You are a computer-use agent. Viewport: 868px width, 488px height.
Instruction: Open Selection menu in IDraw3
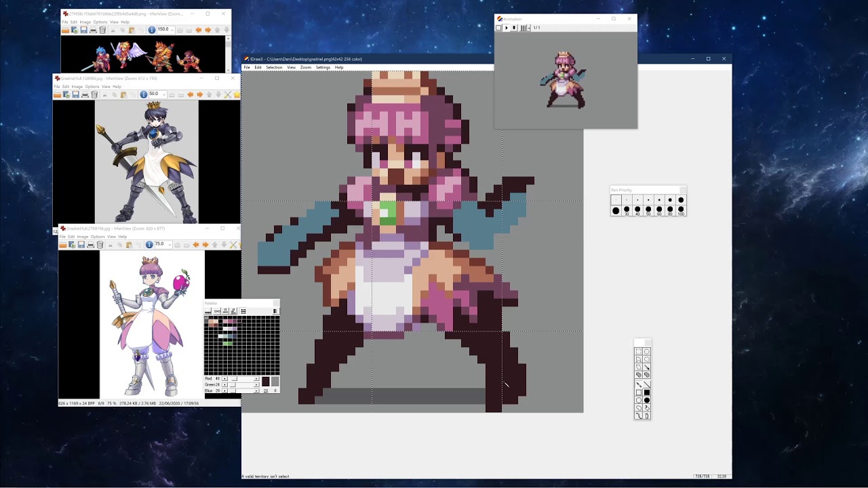[274, 67]
